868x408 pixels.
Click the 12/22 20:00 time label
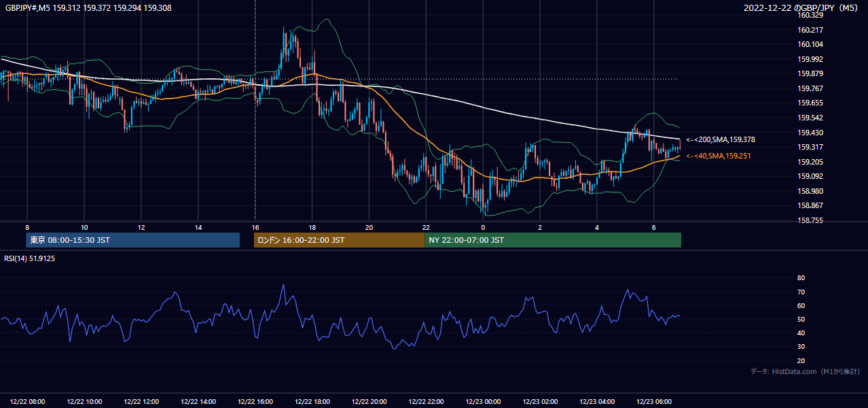click(x=369, y=402)
